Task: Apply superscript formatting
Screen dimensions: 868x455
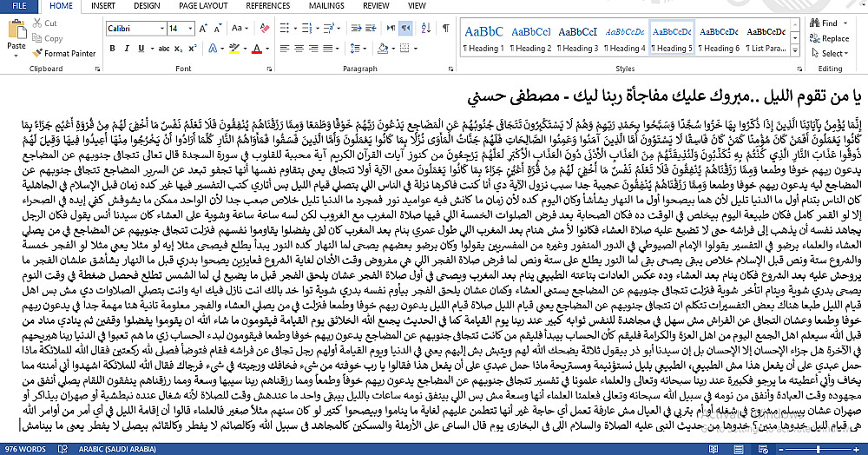Action: (192, 49)
